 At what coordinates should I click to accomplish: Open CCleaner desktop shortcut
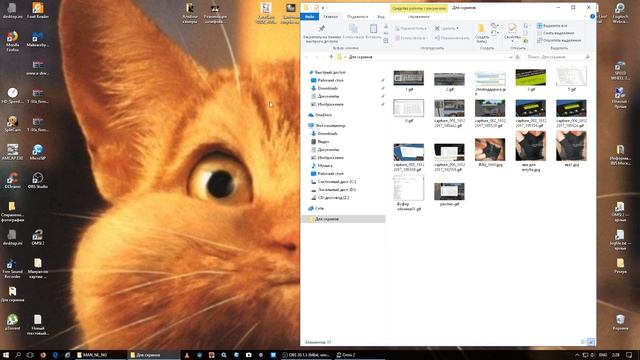point(13,180)
